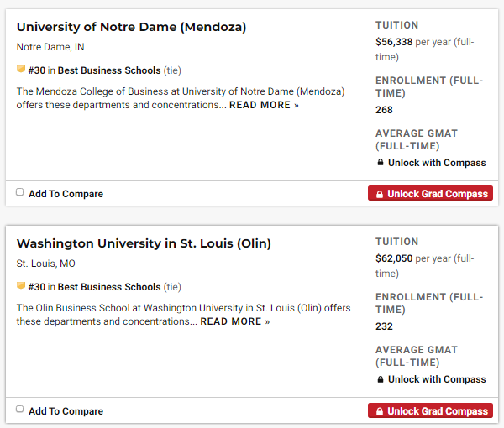The width and height of the screenshot is (504, 428).
Task: Expand Notre Dame description with READ MORE
Action: coord(264,105)
